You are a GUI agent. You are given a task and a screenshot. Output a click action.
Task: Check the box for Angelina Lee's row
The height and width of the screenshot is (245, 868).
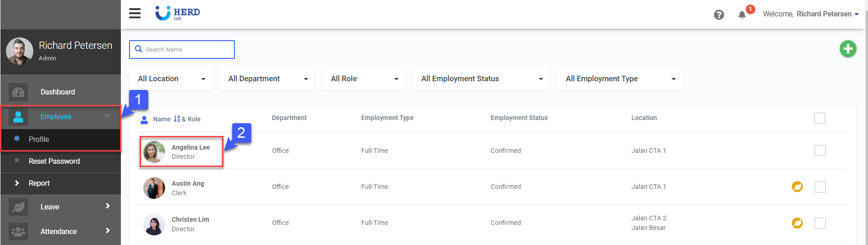click(820, 151)
